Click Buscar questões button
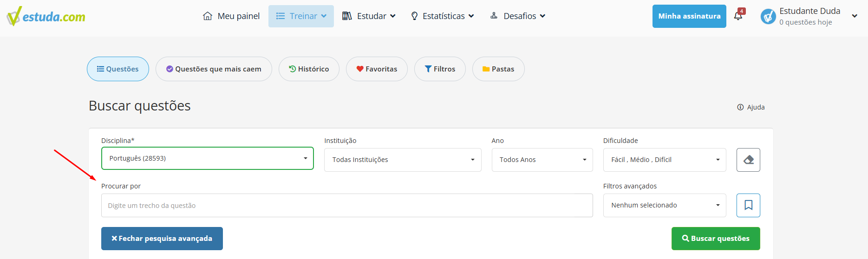The height and width of the screenshot is (259, 868). coord(716,239)
